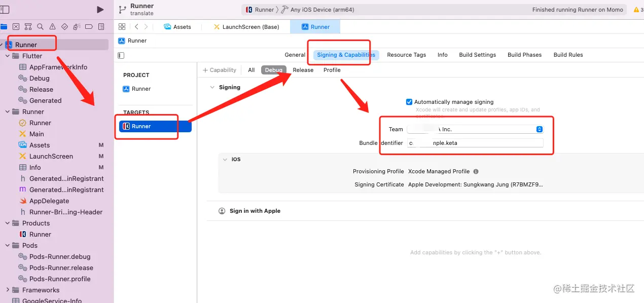Open the Find navigator magnifier icon
Image resolution: width=644 pixels, height=303 pixels.
40,26
